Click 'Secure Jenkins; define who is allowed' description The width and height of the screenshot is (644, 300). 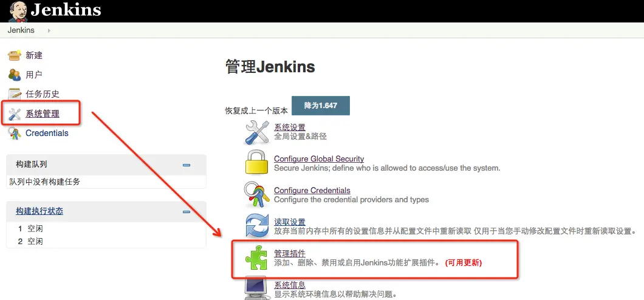click(x=387, y=168)
